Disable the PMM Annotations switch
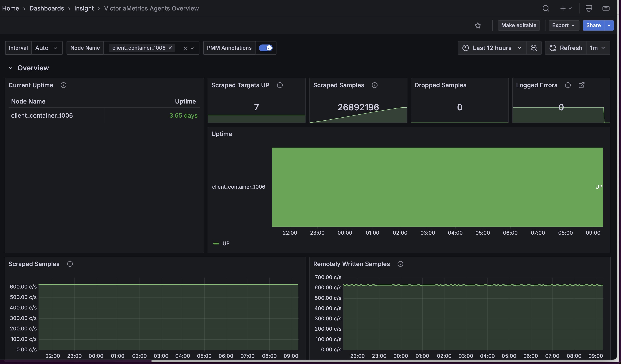 click(265, 48)
